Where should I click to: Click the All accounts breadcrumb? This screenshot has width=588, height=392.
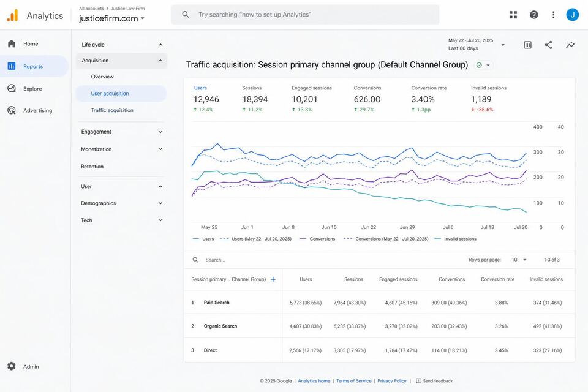[x=91, y=8]
